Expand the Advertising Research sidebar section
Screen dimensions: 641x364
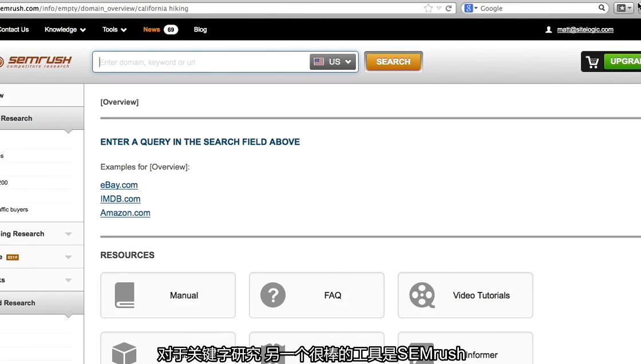click(x=68, y=234)
